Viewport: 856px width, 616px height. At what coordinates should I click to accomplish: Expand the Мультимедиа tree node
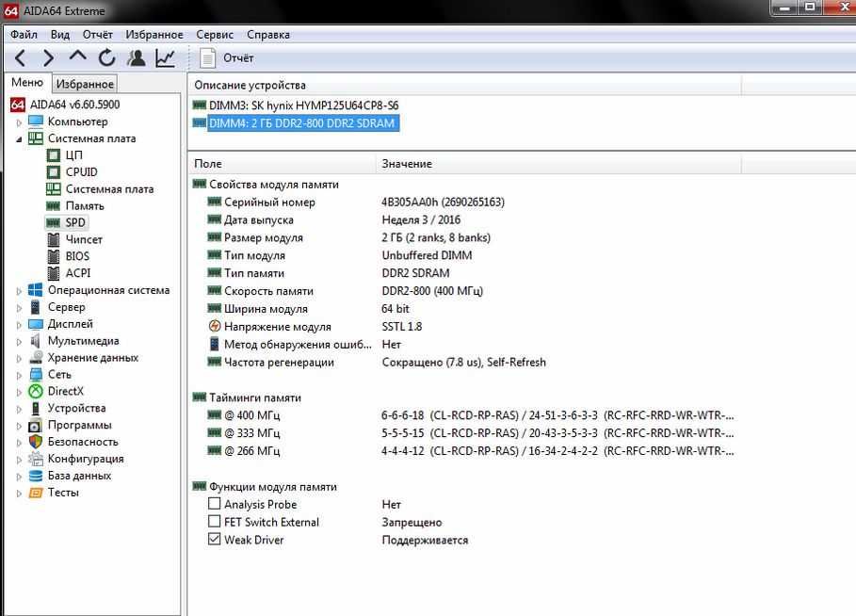[x=19, y=342]
